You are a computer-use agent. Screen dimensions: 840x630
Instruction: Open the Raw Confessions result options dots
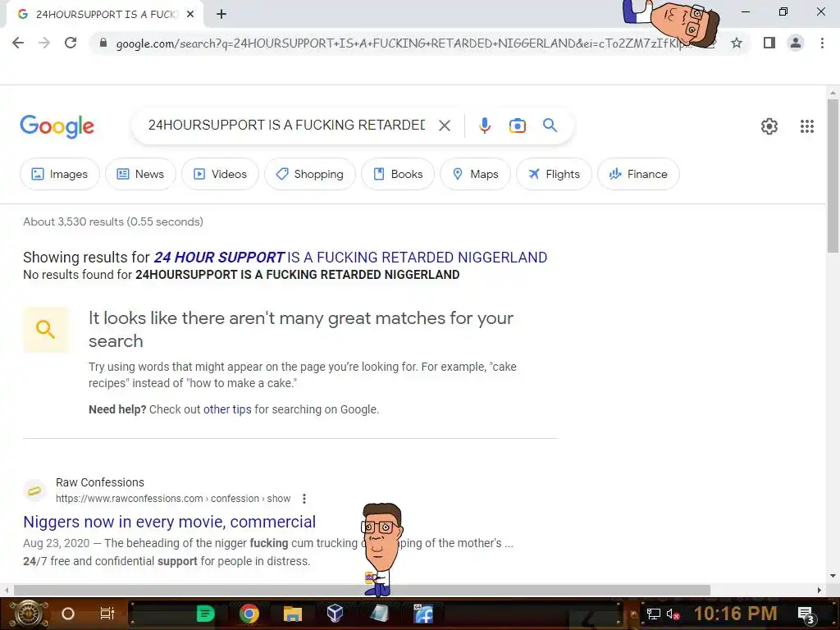304,499
